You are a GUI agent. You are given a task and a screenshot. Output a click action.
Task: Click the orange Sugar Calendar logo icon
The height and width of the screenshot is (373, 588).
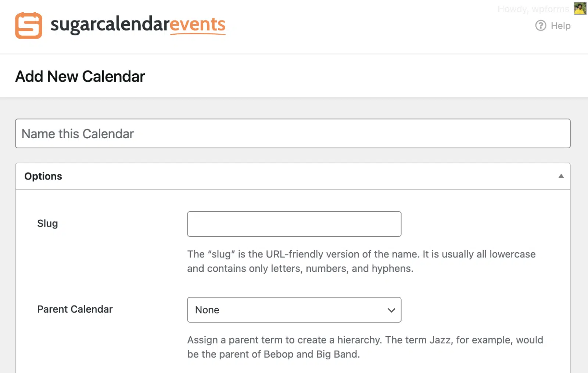29,25
